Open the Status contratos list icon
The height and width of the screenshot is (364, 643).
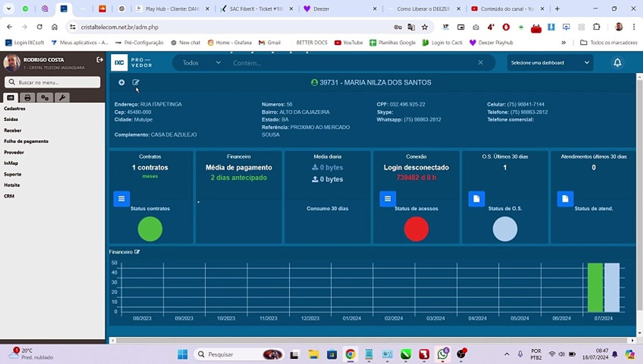tap(121, 199)
